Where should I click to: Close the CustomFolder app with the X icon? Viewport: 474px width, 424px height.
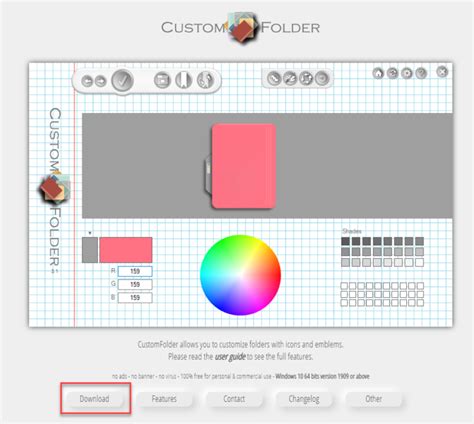click(442, 72)
